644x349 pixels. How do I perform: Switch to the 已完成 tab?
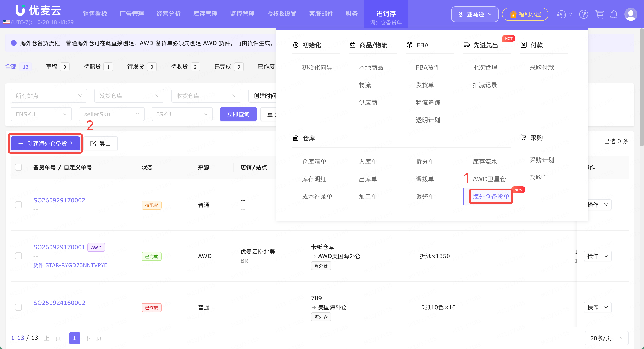[x=229, y=67]
